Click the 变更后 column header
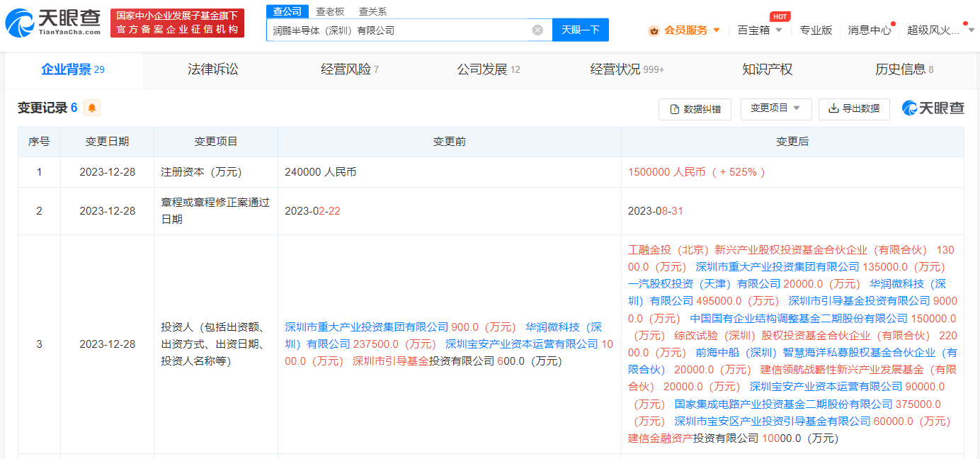Screen dimensions: 980x459 [x=792, y=142]
